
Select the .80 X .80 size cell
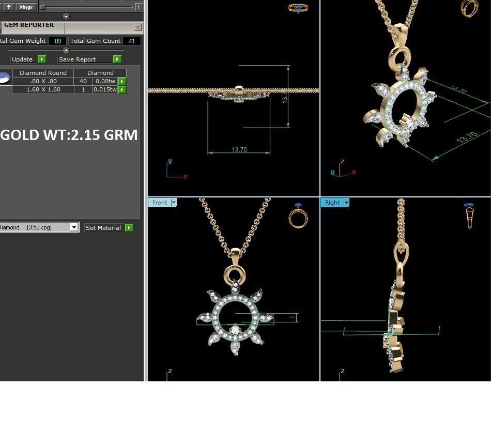[43, 81]
